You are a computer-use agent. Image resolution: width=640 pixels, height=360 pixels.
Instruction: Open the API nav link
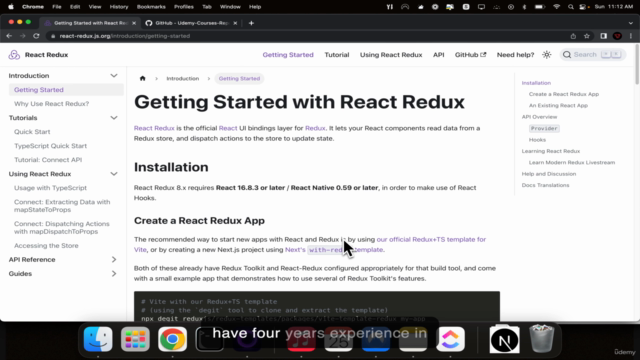tap(438, 55)
